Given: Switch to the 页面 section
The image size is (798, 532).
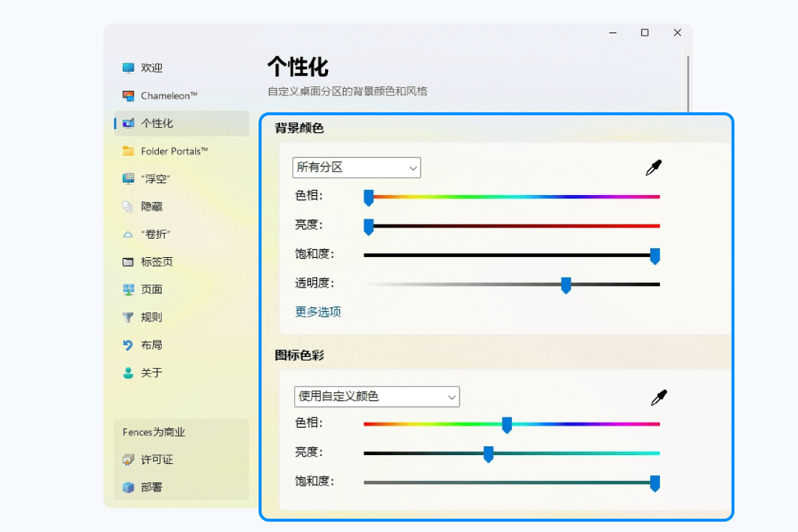Looking at the screenshot, I should click(x=151, y=290).
